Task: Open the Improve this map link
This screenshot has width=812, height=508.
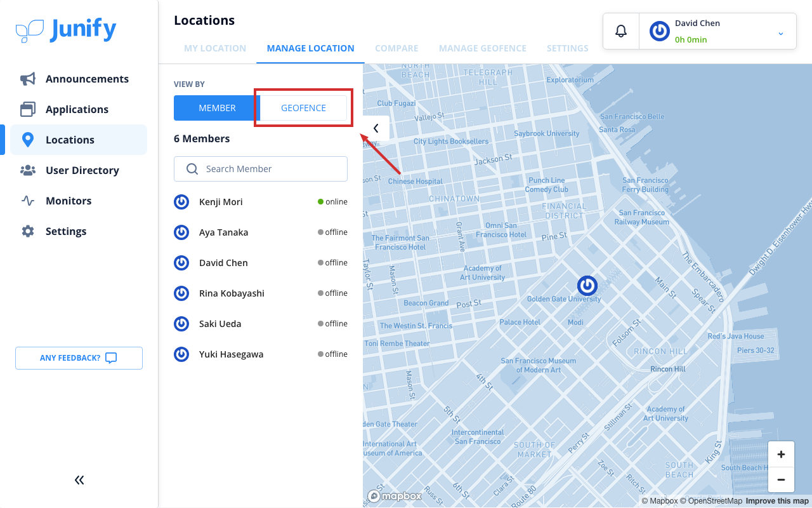Action: tap(777, 501)
